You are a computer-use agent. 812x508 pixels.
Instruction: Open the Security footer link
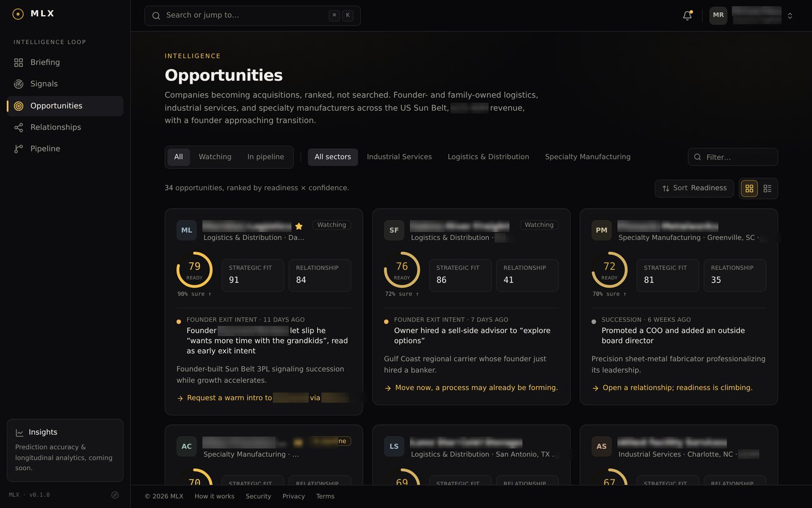(258, 497)
